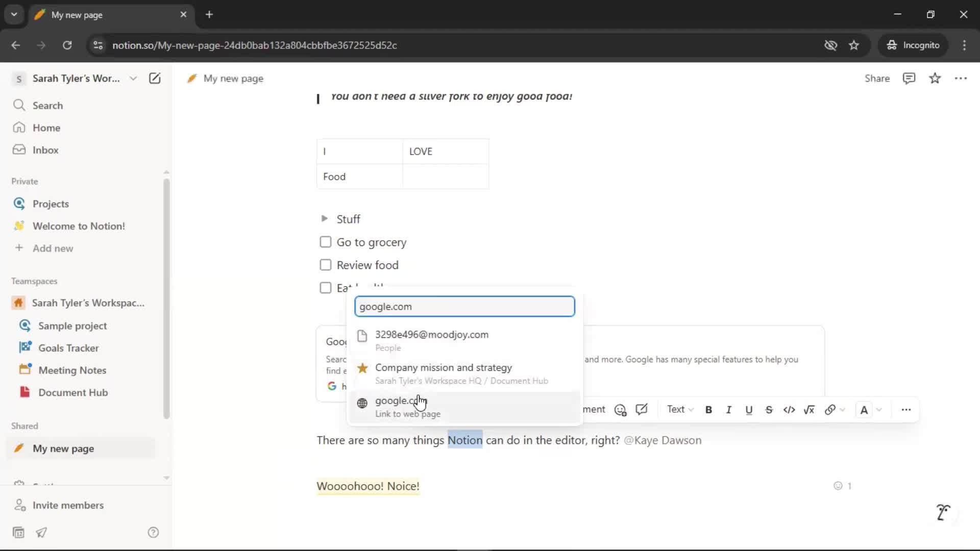The image size is (980, 551).
Task: Go back in browser history
Action: (16, 45)
